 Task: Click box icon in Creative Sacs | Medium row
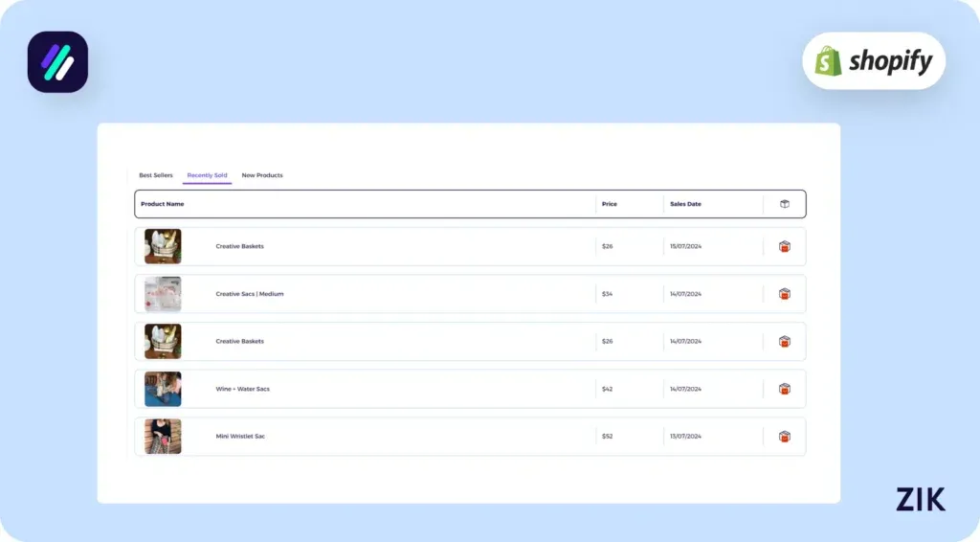coord(784,294)
